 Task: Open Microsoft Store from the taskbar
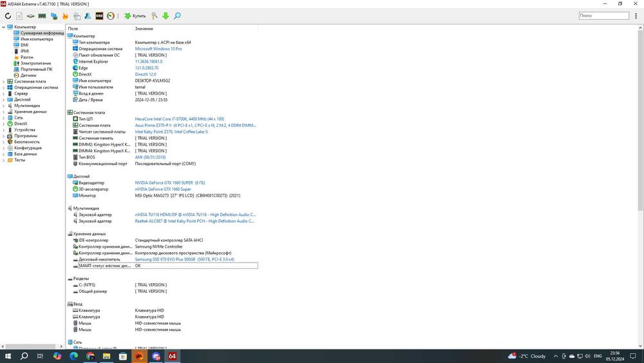(x=123, y=356)
